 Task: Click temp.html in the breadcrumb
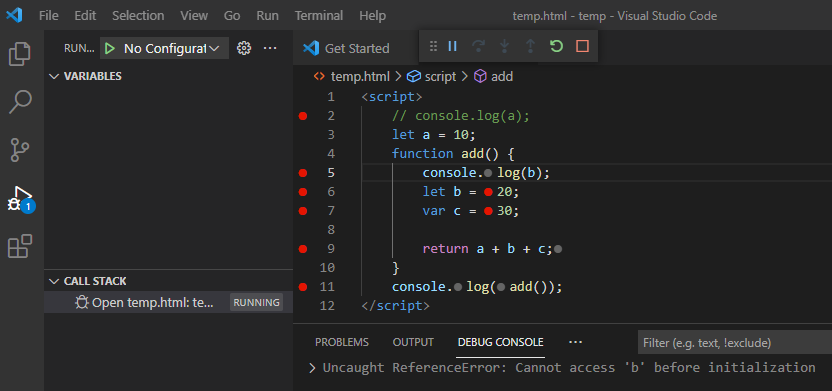point(360,76)
